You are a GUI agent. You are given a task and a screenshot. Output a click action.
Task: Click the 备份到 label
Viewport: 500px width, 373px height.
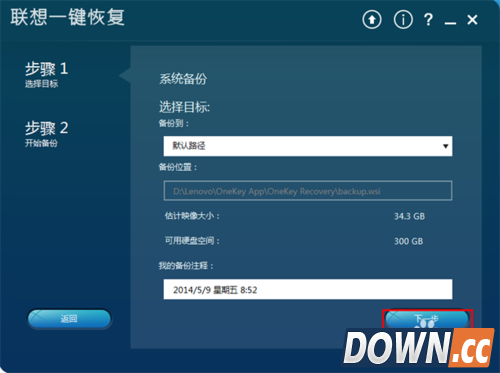pyautogui.click(x=174, y=123)
